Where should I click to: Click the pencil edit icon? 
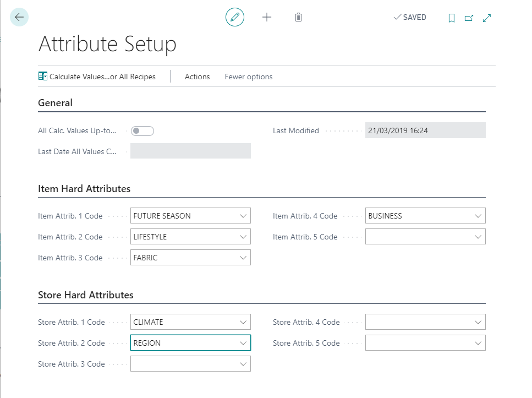[x=235, y=18]
